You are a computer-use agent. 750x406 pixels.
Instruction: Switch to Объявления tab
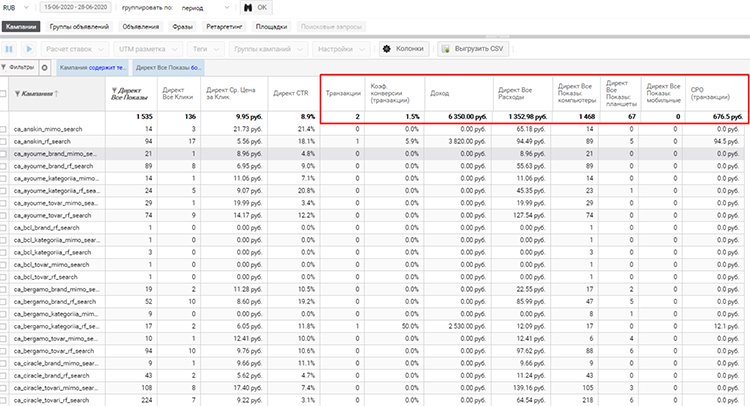click(141, 27)
